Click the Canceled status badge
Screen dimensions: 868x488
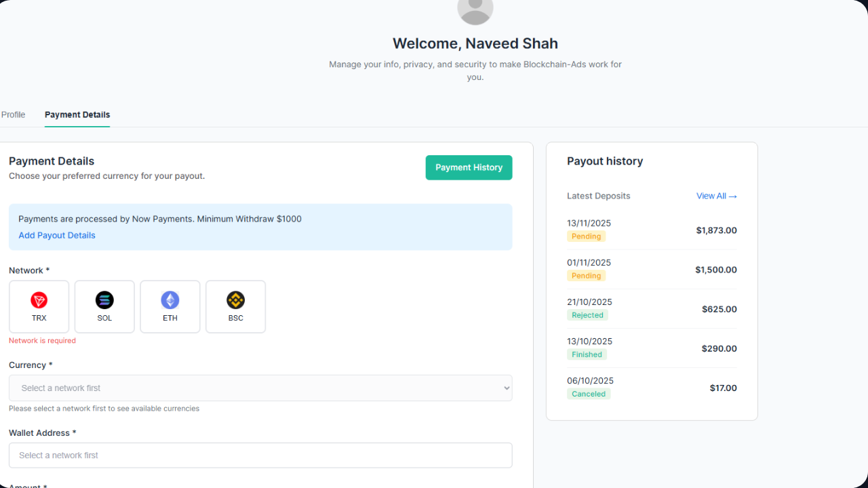point(589,393)
